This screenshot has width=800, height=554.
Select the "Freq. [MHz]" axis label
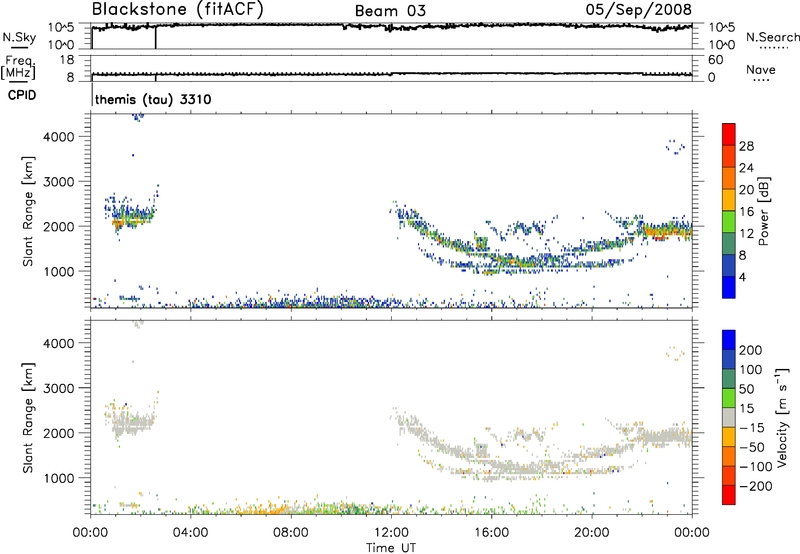[x=18, y=68]
